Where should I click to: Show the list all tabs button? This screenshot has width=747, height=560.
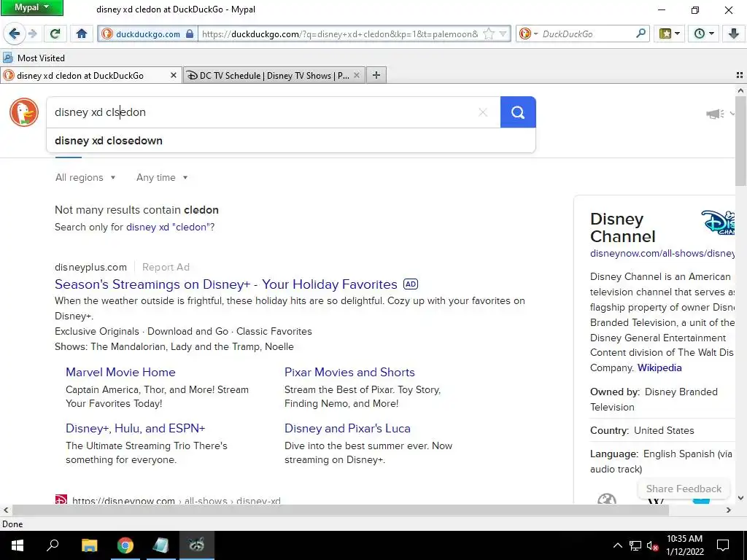coord(740,75)
